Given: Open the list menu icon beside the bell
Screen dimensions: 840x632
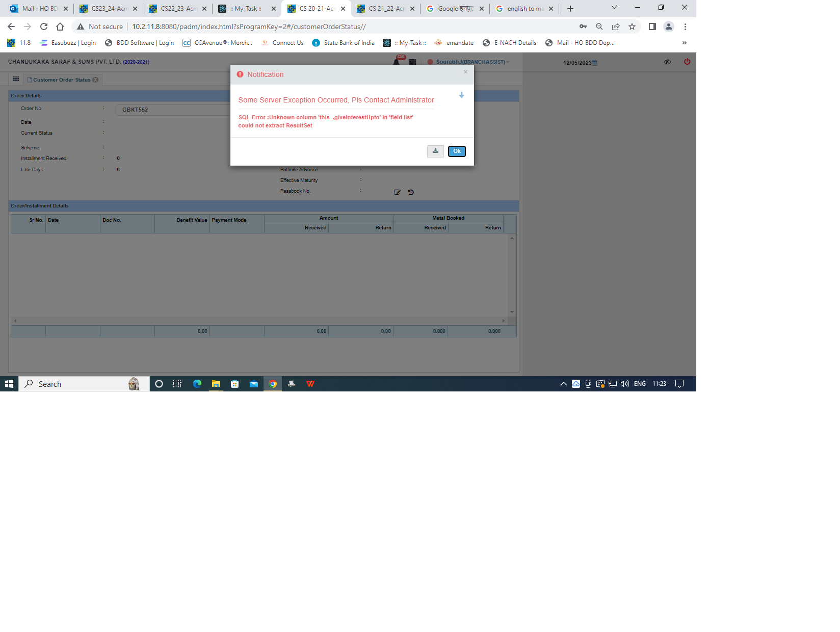Looking at the screenshot, I should 412,62.
